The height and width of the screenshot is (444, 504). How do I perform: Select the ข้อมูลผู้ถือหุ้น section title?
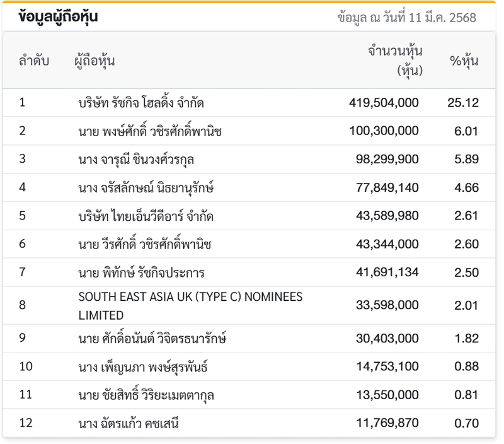pos(59,18)
